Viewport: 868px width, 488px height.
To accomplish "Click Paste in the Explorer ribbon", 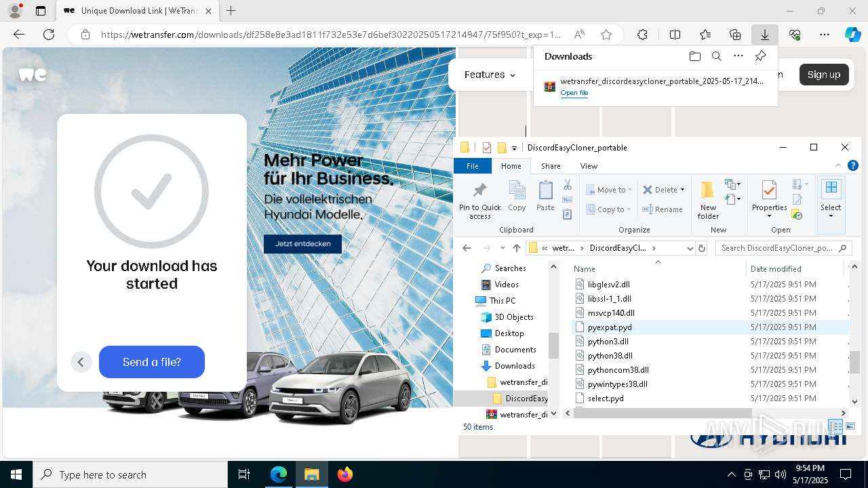I will click(x=545, y=197).
